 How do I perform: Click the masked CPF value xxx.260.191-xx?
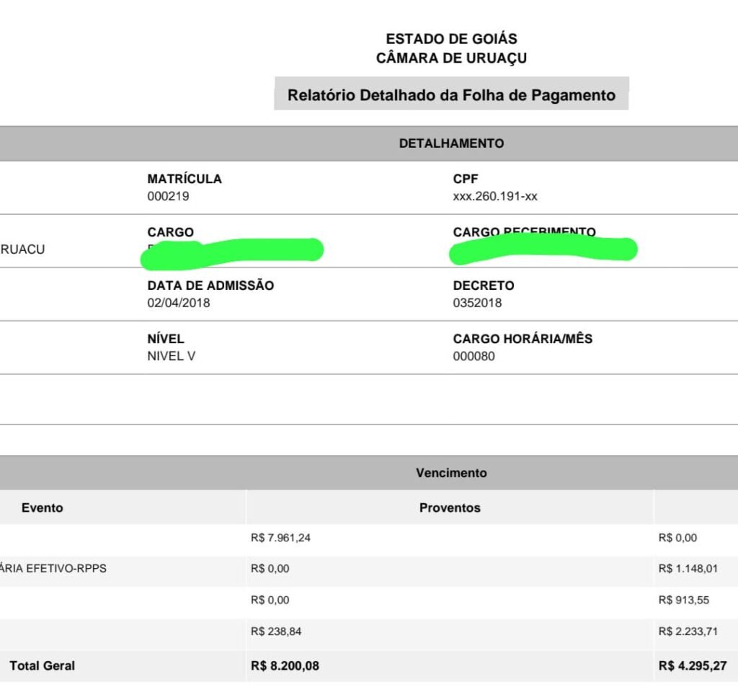pos(495,196)
